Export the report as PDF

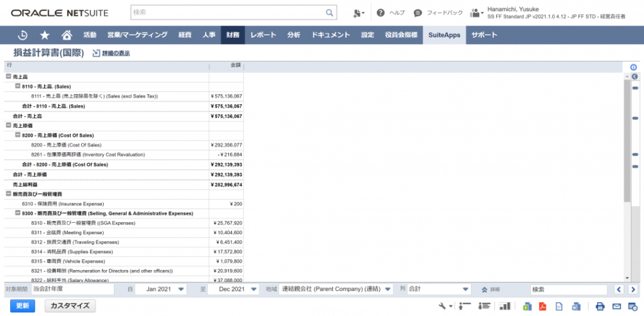[542, 307]
